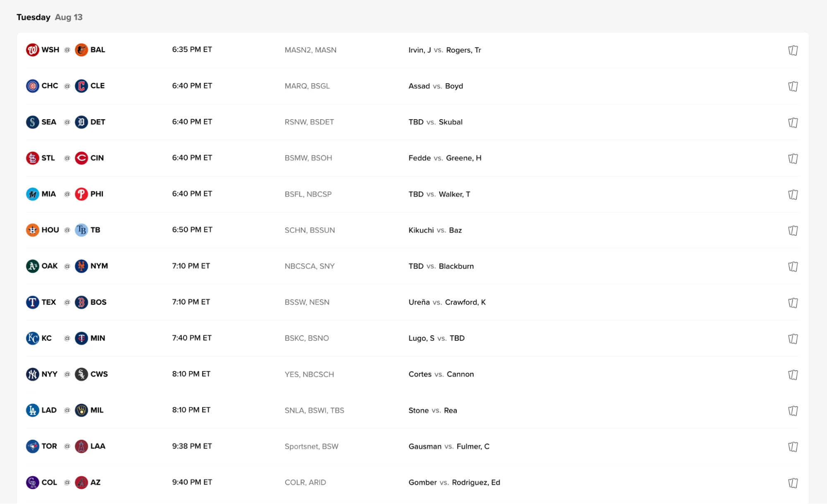Select the Chicago Cubs logo
This screenshot has height=504, width=827.
(32, 86)
